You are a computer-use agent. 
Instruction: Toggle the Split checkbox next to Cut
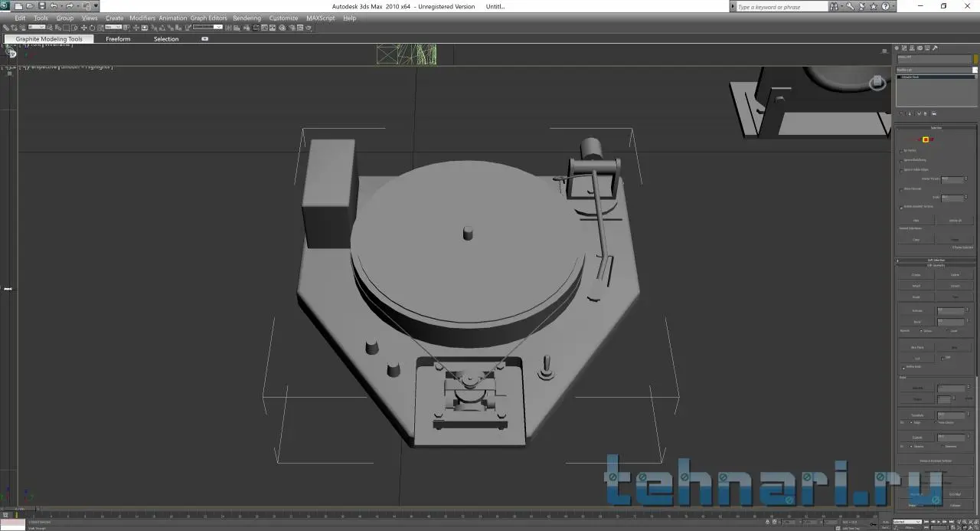[942, 358]
